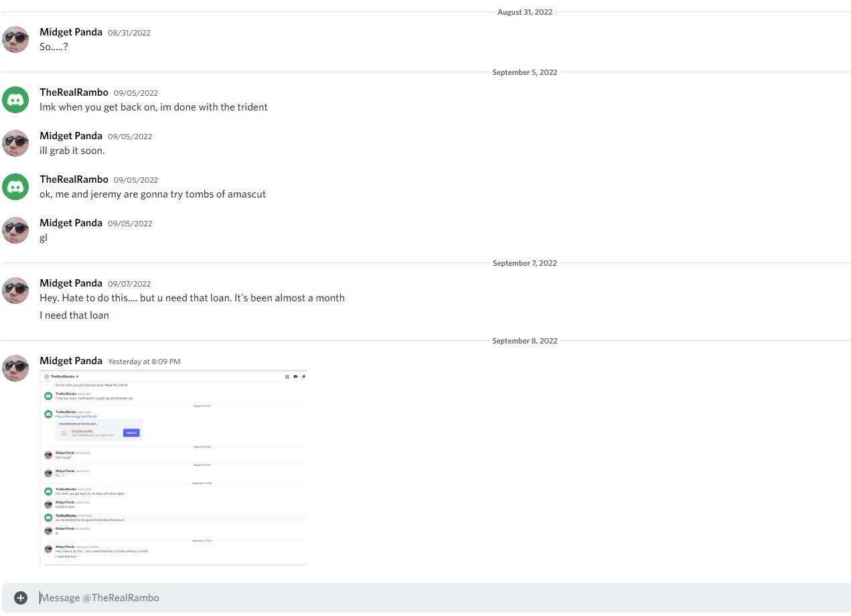The width and height of the screenshot is (851, 616).
Task: Click username Midget Panda above "So.....?"
Action: click(71, 32)
